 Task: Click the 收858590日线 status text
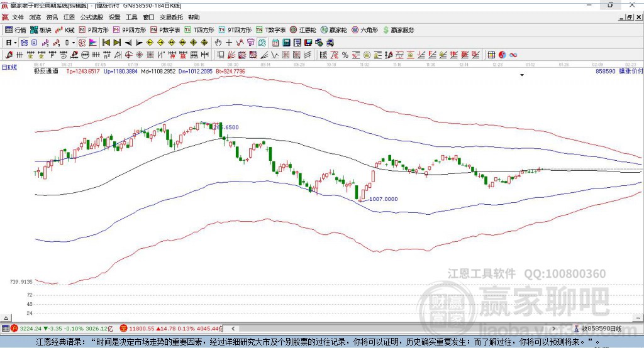coord(601,329)
